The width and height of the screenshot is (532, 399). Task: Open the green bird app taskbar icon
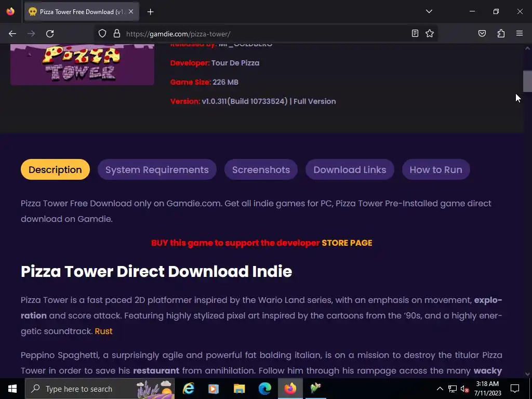click(x=315, y=389)
